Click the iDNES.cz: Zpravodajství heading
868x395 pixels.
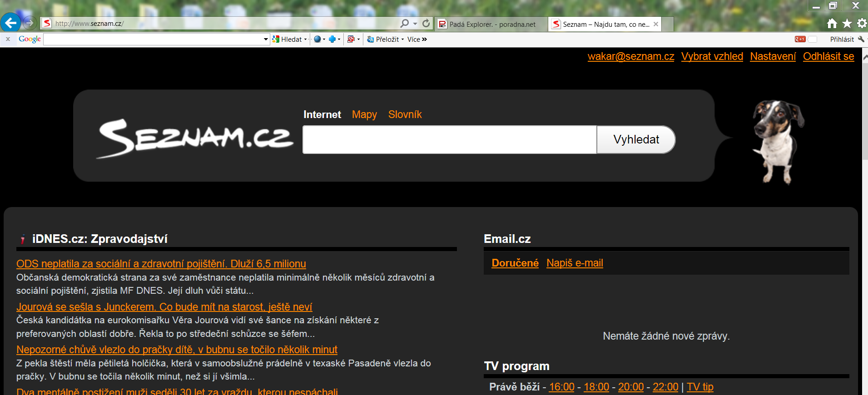pos(100,239)
